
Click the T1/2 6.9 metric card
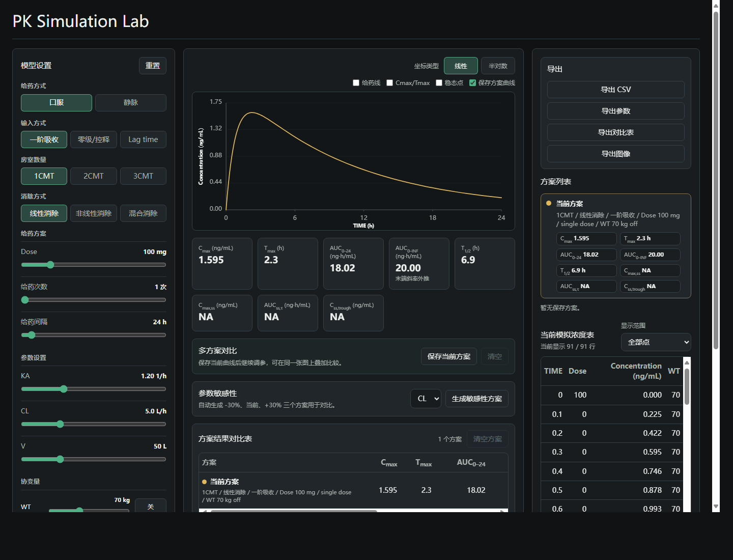click(x=485, y=264)
